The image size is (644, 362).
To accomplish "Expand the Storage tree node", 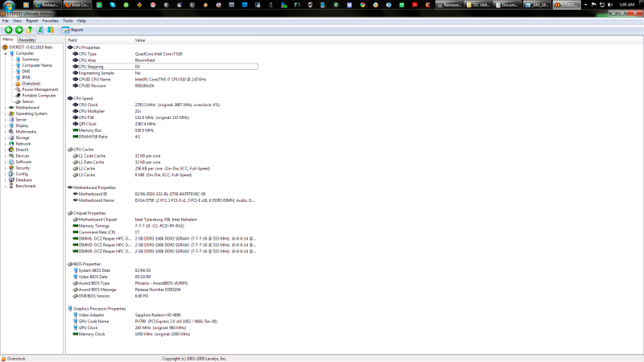I will point(6,138).
